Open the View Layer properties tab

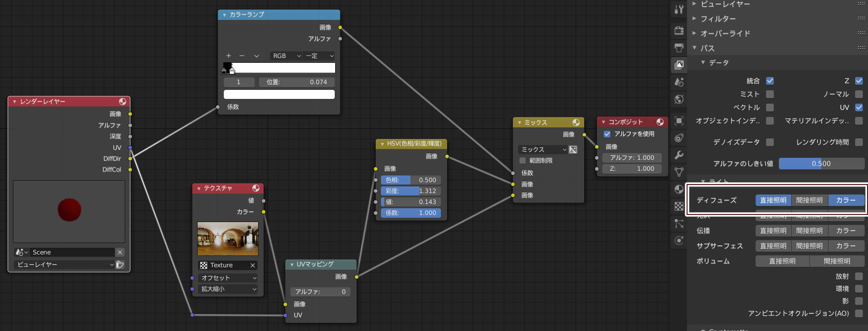[679, 65]
